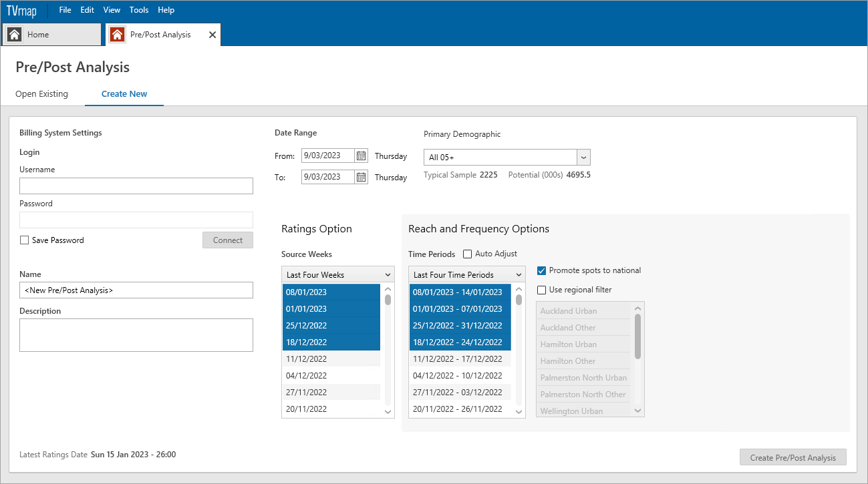Open the Edit menu

88,10
